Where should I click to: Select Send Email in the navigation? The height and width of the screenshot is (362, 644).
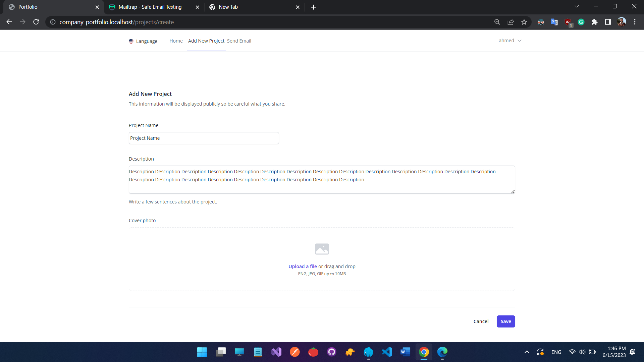239,41
